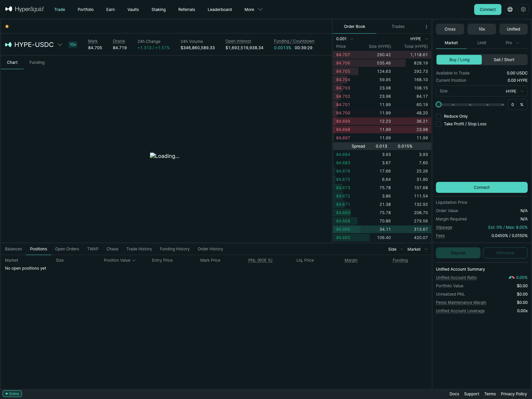Open order book three-dot menu

426,27
